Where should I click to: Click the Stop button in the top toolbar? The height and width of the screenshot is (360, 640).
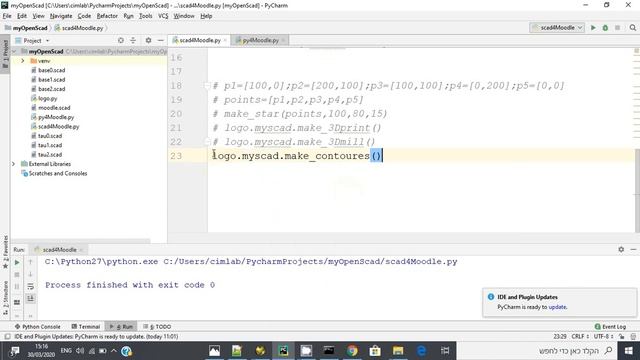click(618, 28)
